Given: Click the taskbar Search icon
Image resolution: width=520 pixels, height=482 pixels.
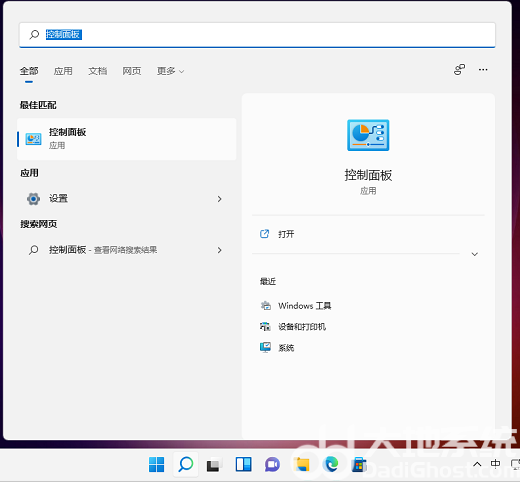Looking at the screenshot, I should 186,464.
